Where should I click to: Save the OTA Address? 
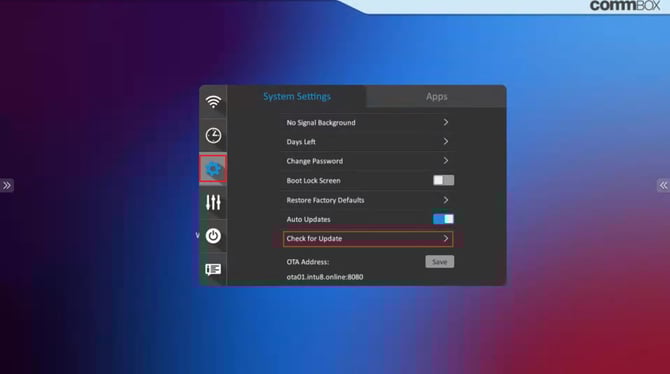440,262
